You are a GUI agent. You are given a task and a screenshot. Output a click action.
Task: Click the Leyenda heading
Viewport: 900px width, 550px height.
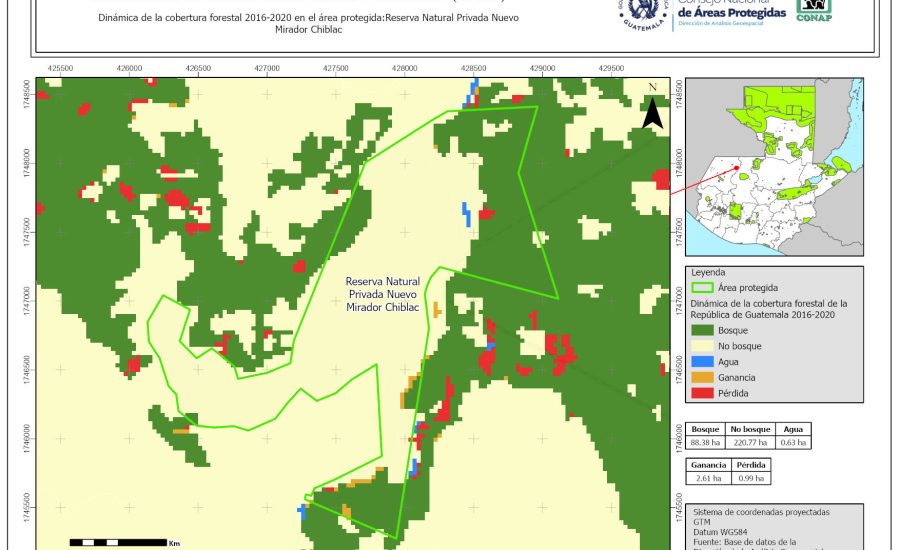pyautogui.click(x=707, y=271)
